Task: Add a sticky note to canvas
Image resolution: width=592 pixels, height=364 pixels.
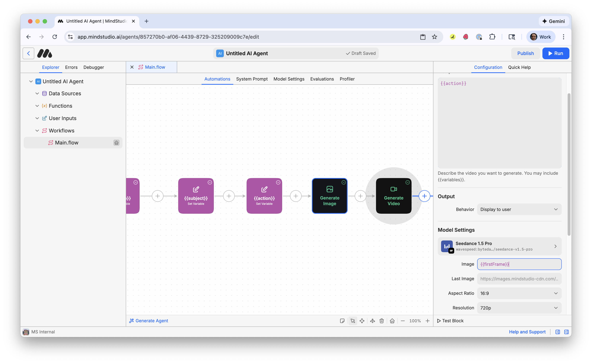Action: pos(342,321)
